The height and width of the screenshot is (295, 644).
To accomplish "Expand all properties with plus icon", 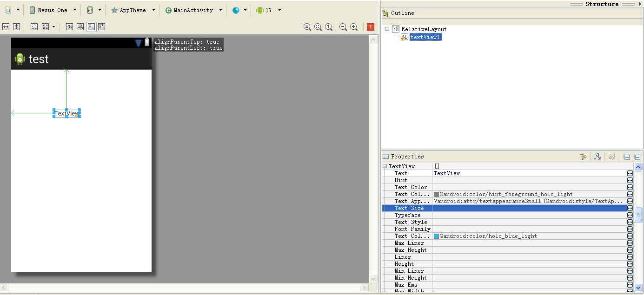I will pyautogui.click(x=626, y=157).
